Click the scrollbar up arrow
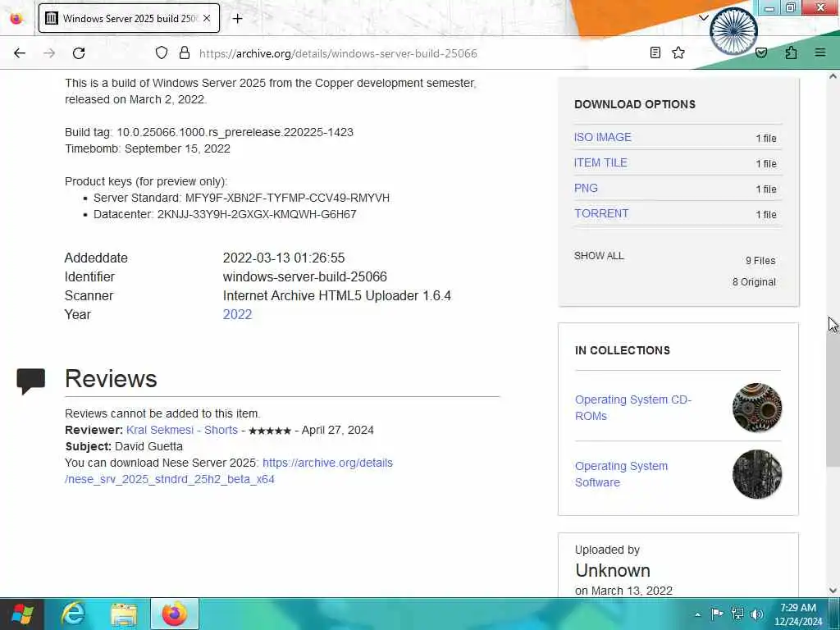840x630 pixels. tap(833, 76)
